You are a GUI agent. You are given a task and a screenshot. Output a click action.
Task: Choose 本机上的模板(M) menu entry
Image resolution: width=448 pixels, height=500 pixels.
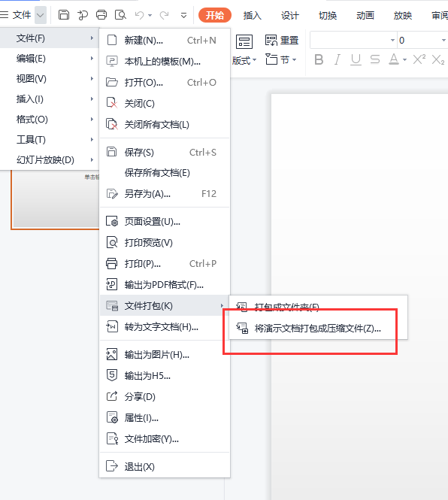165,62
